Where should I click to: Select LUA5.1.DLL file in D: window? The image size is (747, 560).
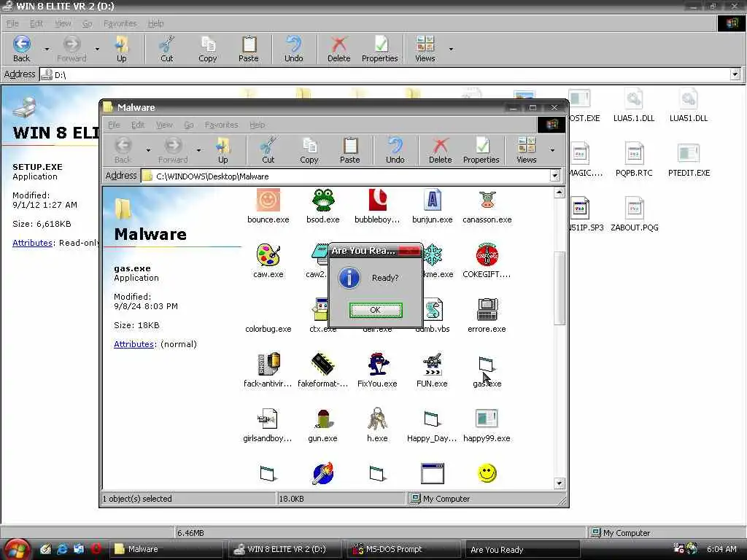tap(634, 106)
